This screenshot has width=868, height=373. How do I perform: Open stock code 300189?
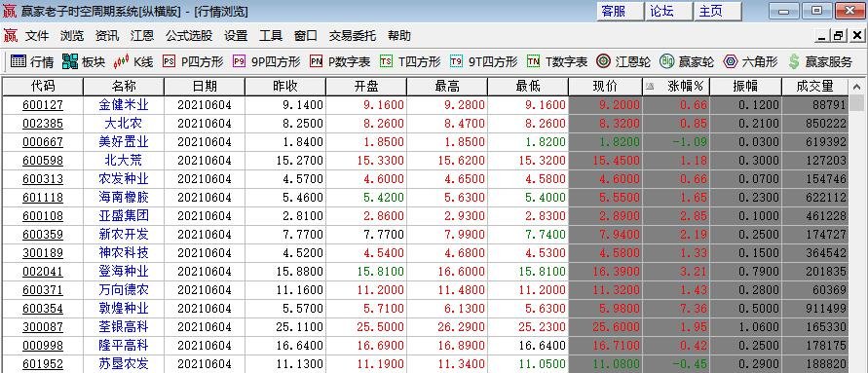(x=43, y=253)
